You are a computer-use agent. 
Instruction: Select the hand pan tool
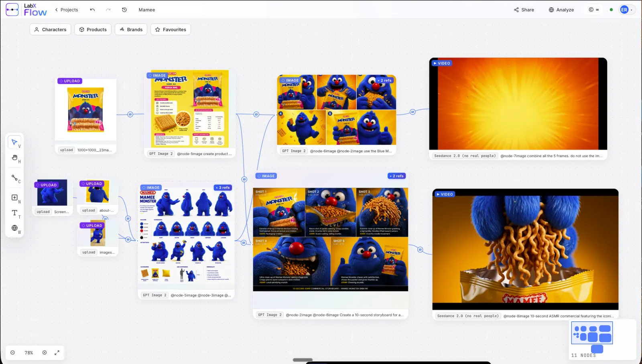(x=14, y=158)
